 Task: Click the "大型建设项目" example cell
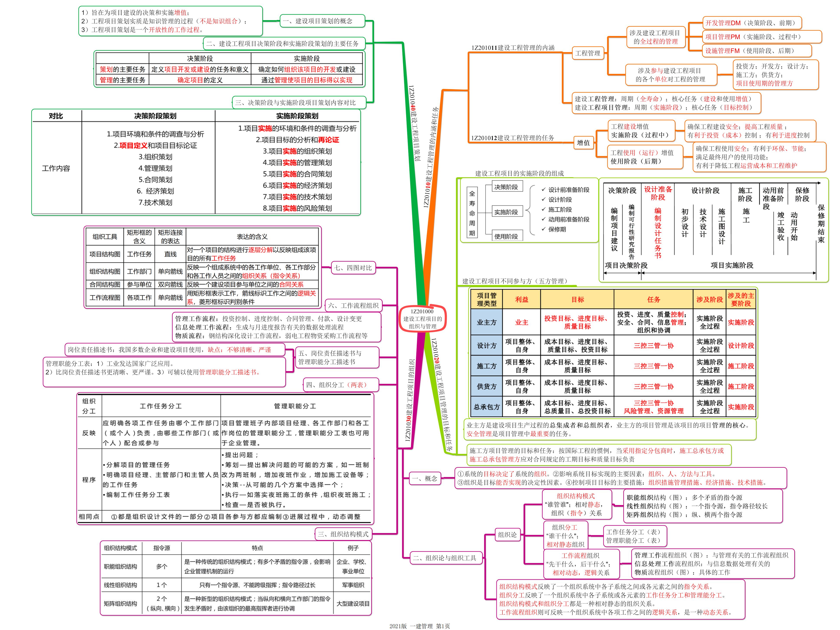(x=353, y=604)
